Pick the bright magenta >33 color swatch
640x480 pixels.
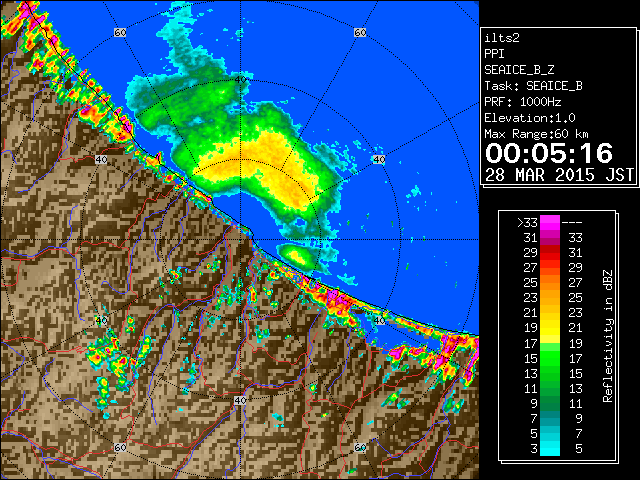coord(550,223)
